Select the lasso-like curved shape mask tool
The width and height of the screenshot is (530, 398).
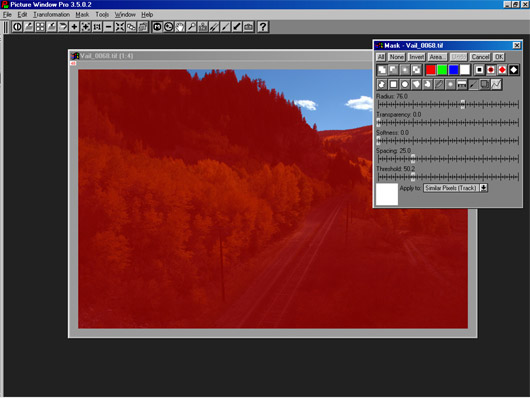pos(428,84)
